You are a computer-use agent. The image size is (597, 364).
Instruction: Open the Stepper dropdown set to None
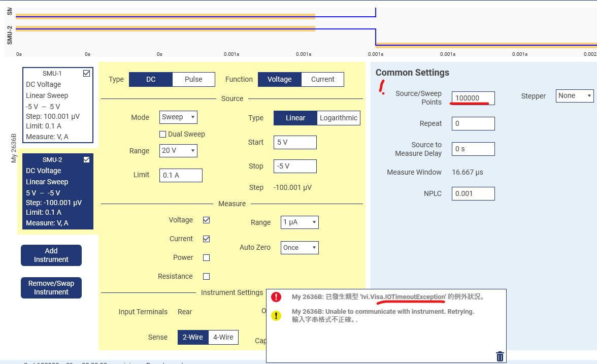point(575,95)
